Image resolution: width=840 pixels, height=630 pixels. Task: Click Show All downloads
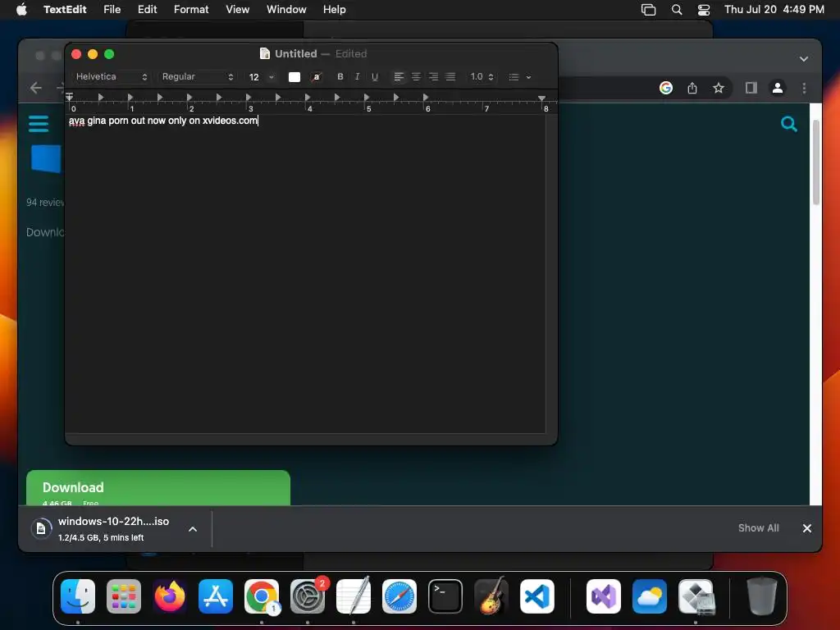(x=758, y=528)
